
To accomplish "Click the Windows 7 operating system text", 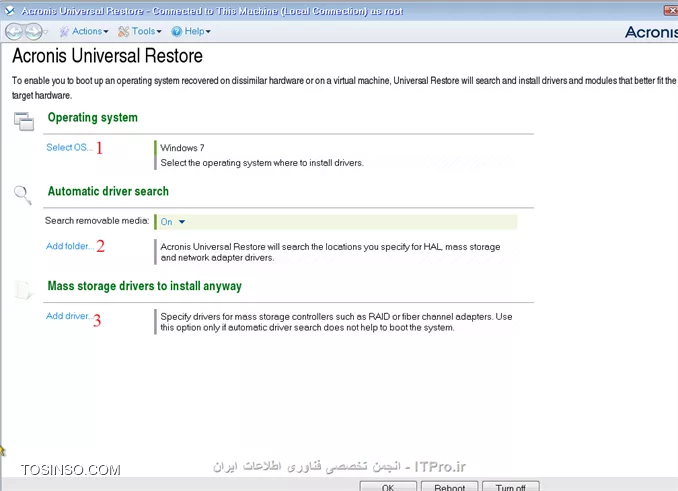I will click(182, 148).
